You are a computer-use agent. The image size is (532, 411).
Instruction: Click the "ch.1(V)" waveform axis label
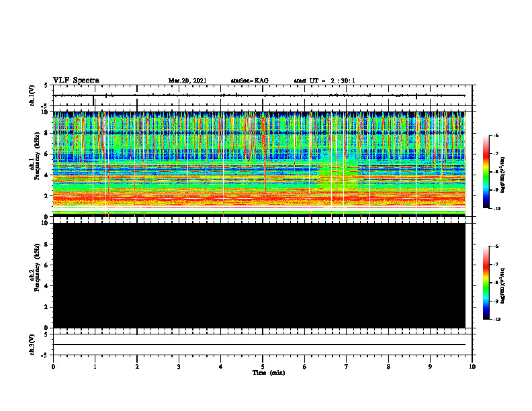click(32, 95)
